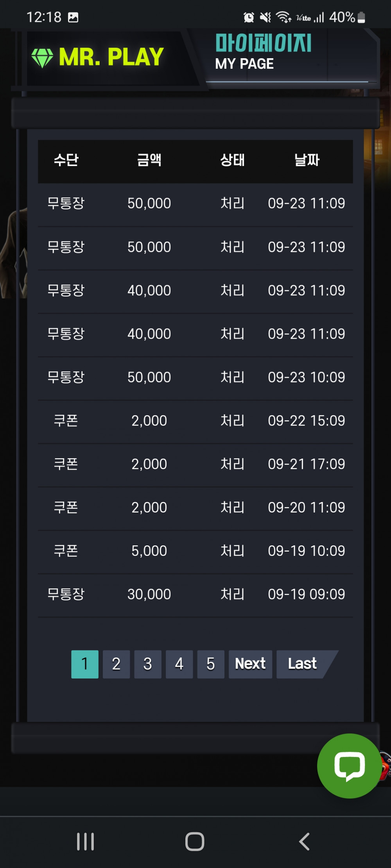Jump to the Last page
This screenshot has height=868, width=391.
[x=302, y=664]
